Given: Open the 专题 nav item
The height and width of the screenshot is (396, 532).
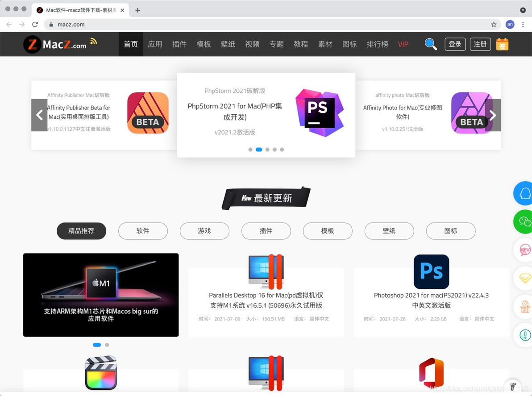Looking at the screenshot, I should click(277, 44).
